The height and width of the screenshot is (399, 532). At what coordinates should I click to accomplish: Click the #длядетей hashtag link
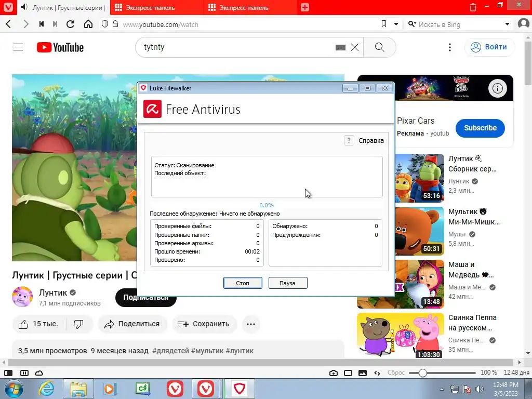170,351
